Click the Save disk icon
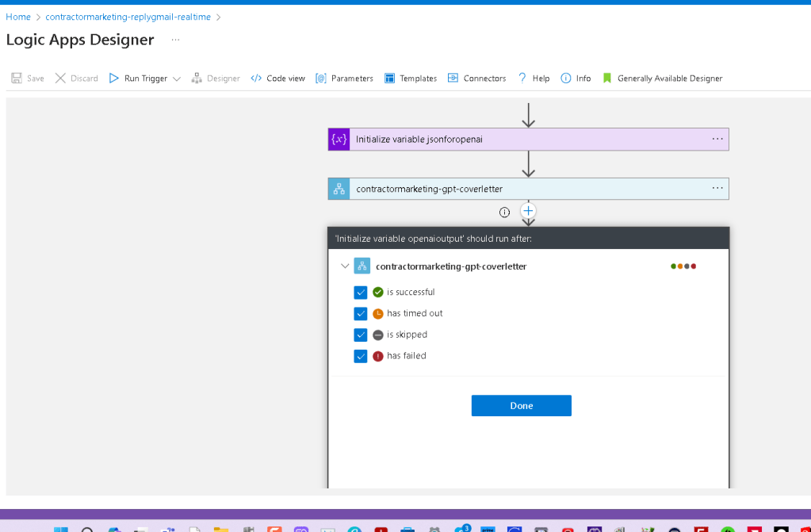The image size is (811, 532). pos(17,78)
